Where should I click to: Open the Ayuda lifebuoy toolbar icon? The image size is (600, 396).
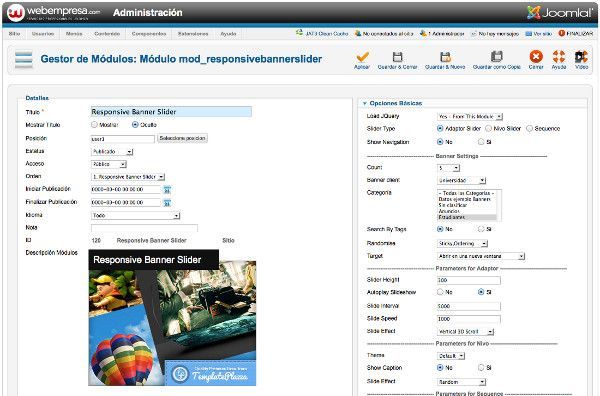pyautogui.click(x=559, y=57)
